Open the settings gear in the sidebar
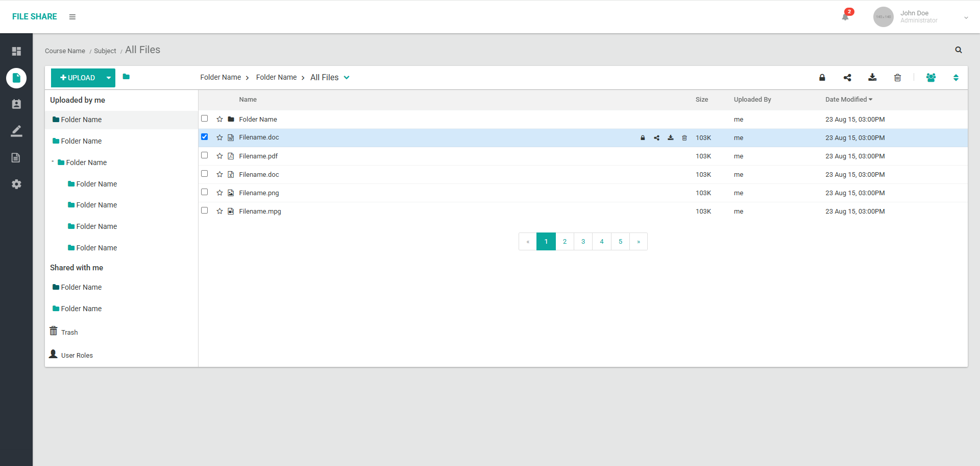980x466 pixels. point(16,184)
